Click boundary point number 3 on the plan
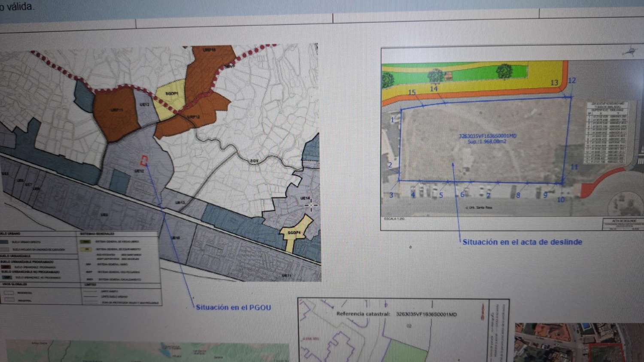644x362 pixels. (391, 195)
